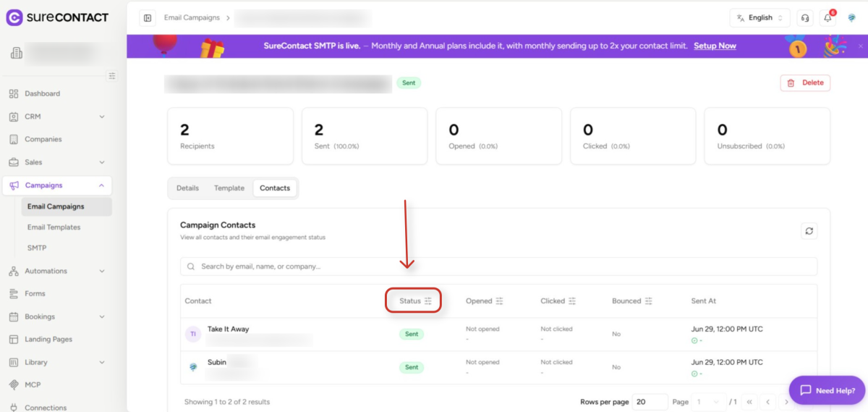This screenshot has width=868, height=412.
Task: Open the Opened column filter icon
Action: click(499, 301)
